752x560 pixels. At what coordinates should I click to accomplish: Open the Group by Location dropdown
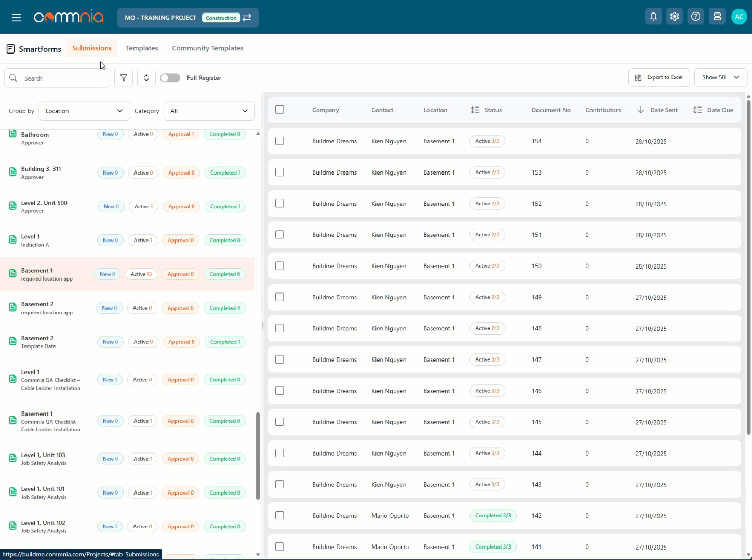(84, 111)
